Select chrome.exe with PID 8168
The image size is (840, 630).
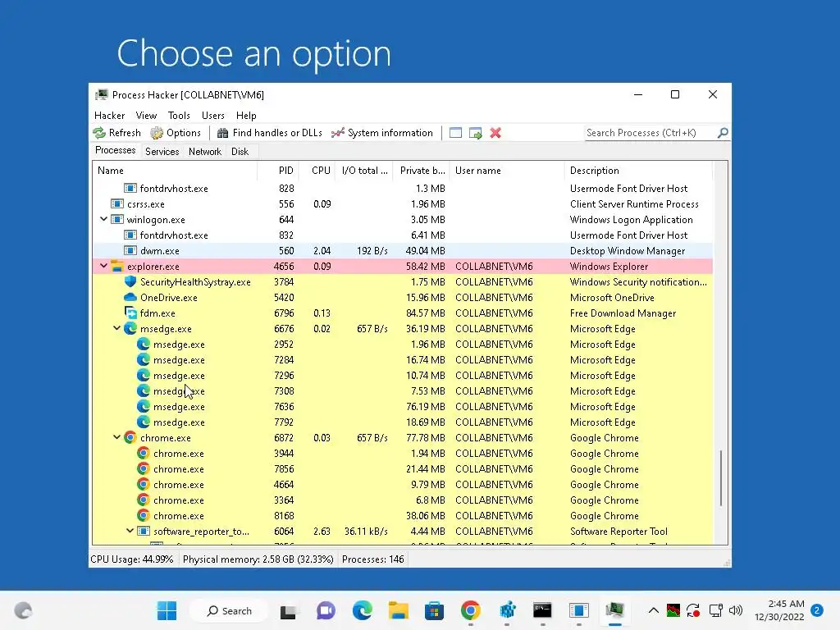403,516
